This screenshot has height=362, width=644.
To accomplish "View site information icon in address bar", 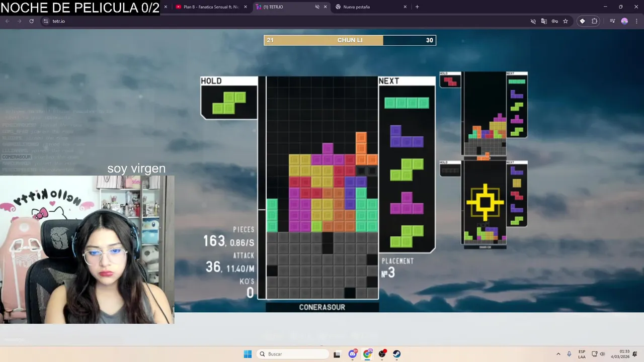I will [x=46, y=21].
